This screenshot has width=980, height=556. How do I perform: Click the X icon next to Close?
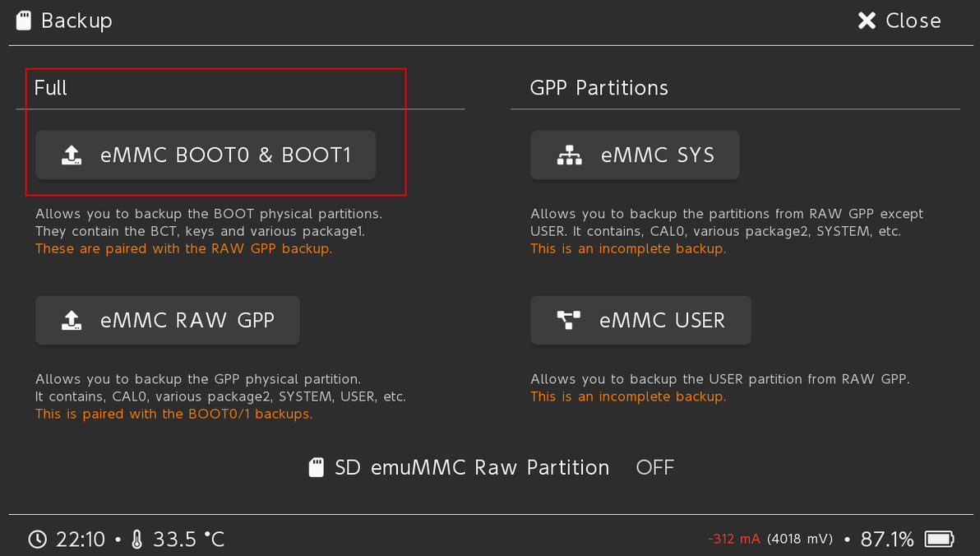pos(867,21)
